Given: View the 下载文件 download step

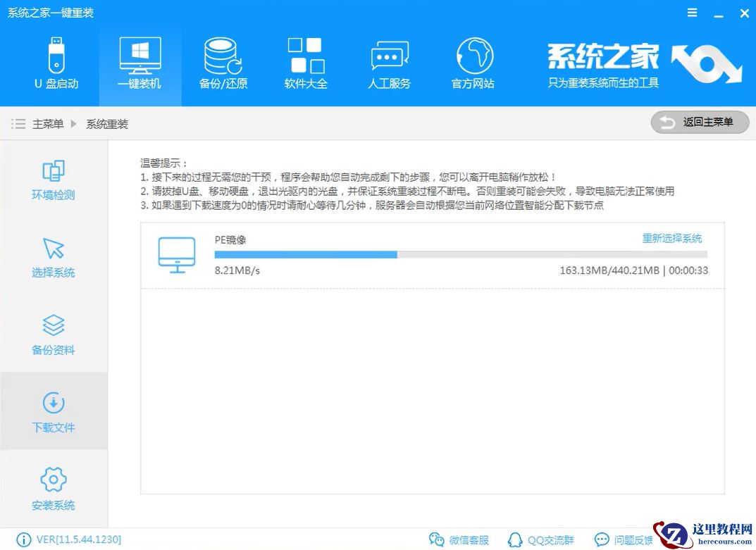Looking at the screenshot, I should [53, 411].
